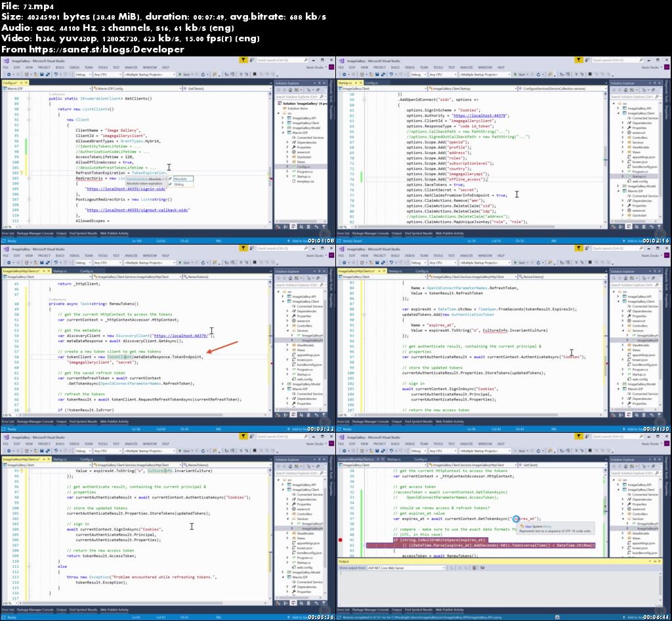
Task: In the 00:06:44 frame, expand the Controllers folder
Action: [x=623, y=514]
